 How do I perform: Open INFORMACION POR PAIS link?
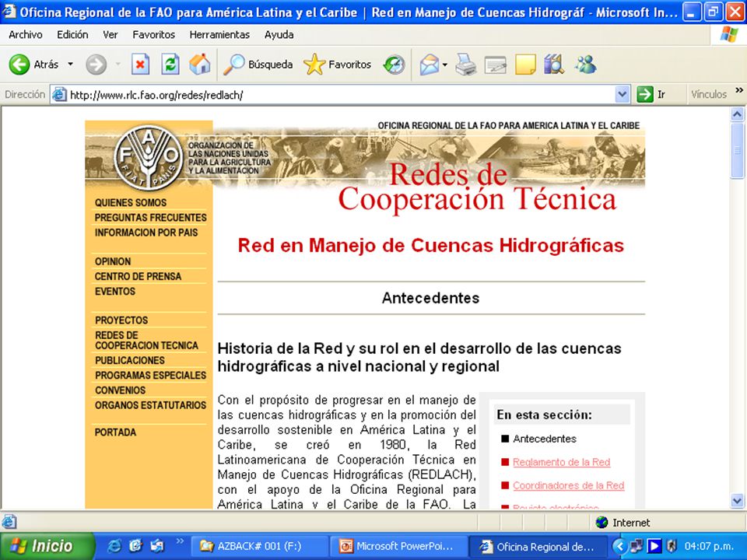(x=146, y=233)
